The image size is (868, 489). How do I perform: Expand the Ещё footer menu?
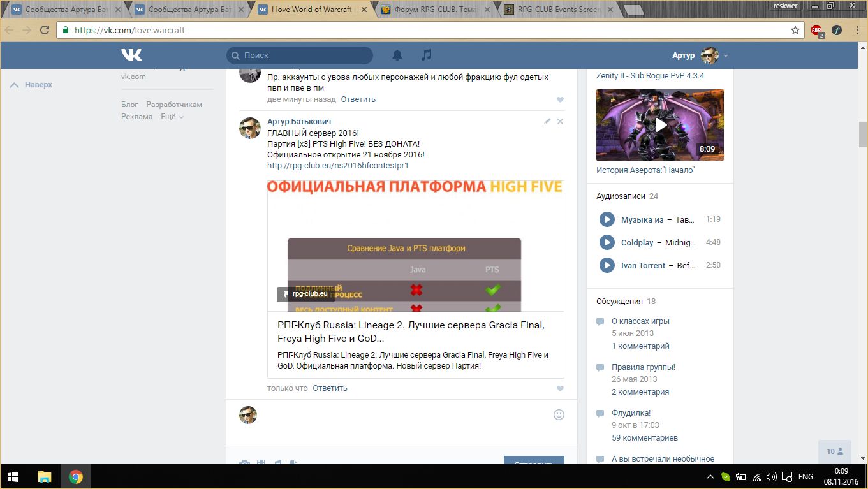(x=172, y=117)
